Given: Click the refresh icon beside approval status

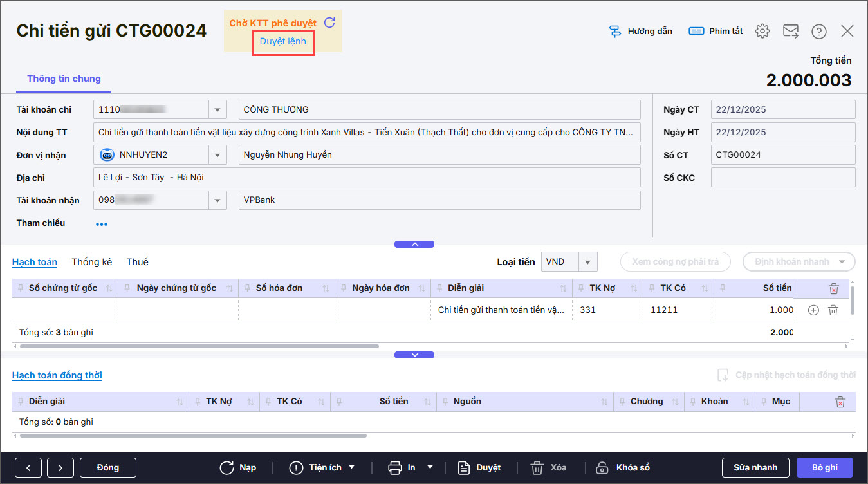Looking at the screenshot, I should click(x=329, y=23).
